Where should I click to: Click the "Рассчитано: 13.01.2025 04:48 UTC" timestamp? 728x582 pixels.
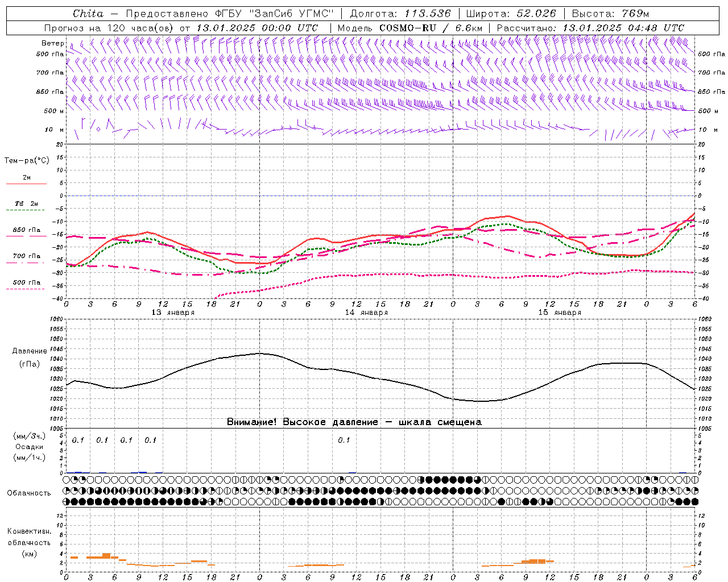pos(590,28)
